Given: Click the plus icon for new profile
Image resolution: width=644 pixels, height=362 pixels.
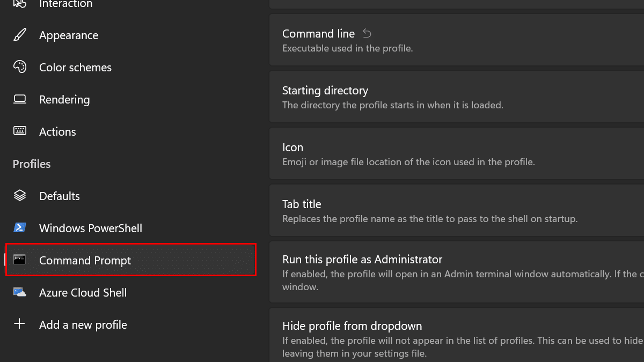Looking at the screenshot, I should 20,324.
